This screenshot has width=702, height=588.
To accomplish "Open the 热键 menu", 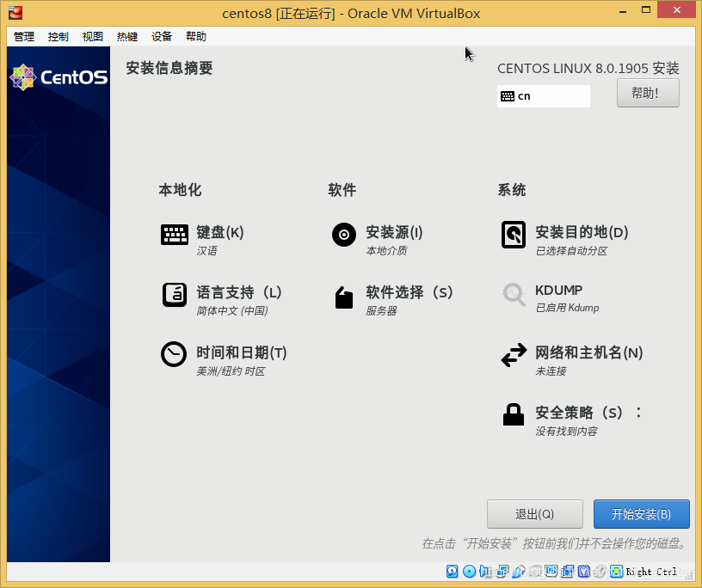I will (127, 37).
